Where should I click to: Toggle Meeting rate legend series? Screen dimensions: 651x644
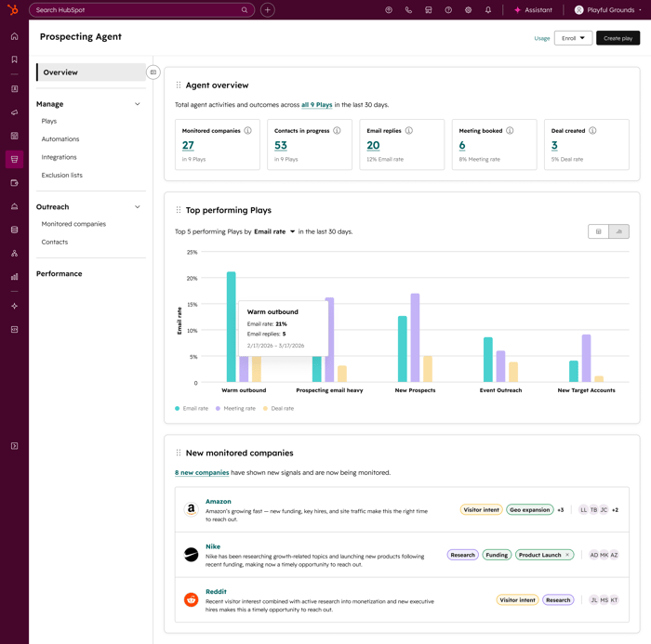(x=235, y=408)
